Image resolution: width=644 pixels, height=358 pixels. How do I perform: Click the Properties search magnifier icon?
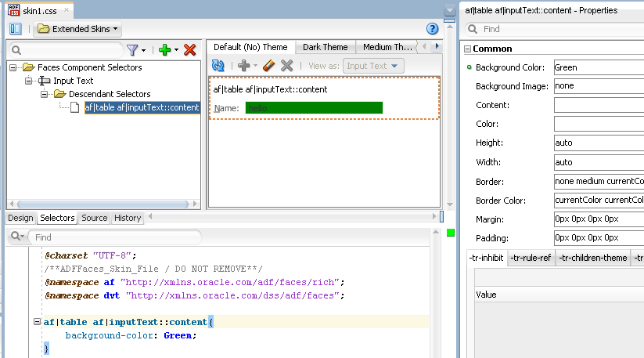pyautogui.click(x=473, y=29)
